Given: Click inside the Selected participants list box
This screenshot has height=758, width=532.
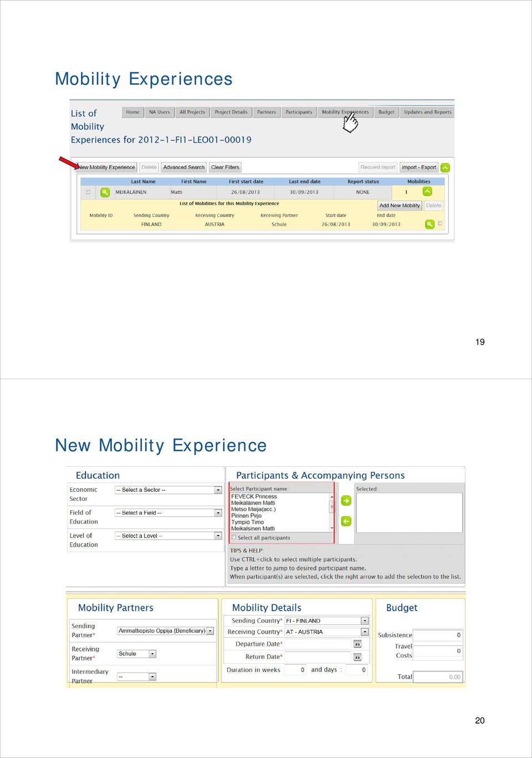Looking at the screenshot, I should [x=409, y=513].
